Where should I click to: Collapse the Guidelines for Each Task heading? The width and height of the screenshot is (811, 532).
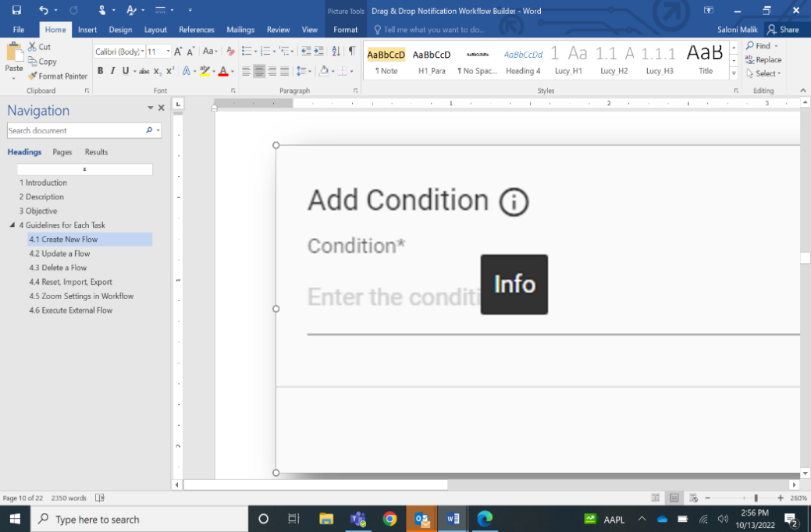(12, 225)
